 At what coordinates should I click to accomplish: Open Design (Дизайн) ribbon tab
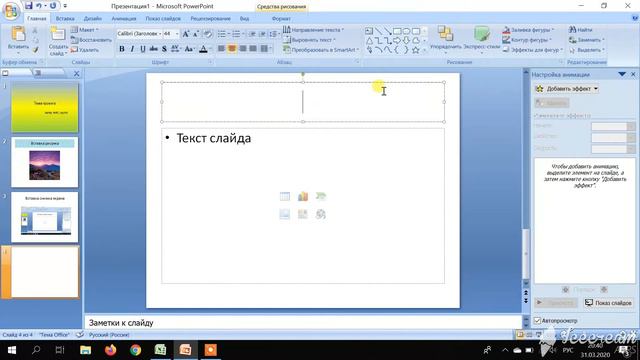[x=93, y=18]
